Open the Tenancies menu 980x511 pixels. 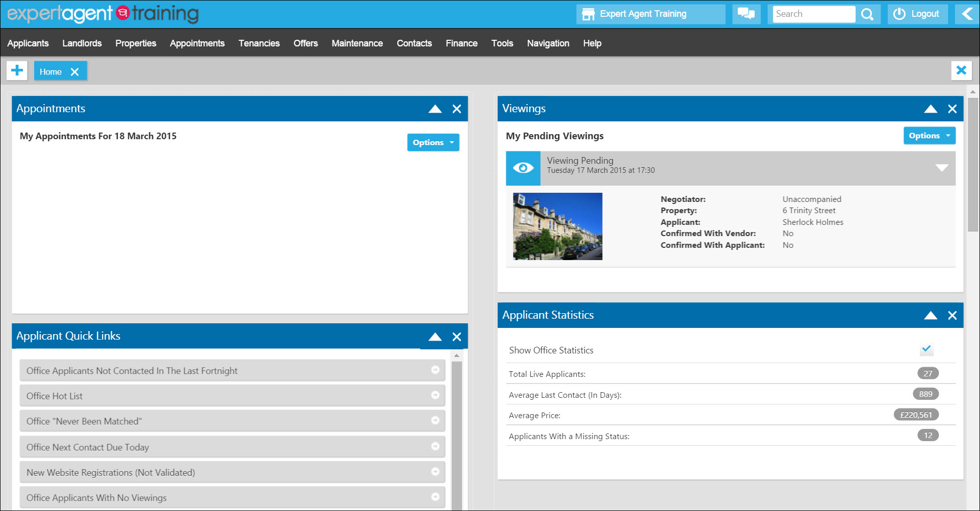(259, 43)
